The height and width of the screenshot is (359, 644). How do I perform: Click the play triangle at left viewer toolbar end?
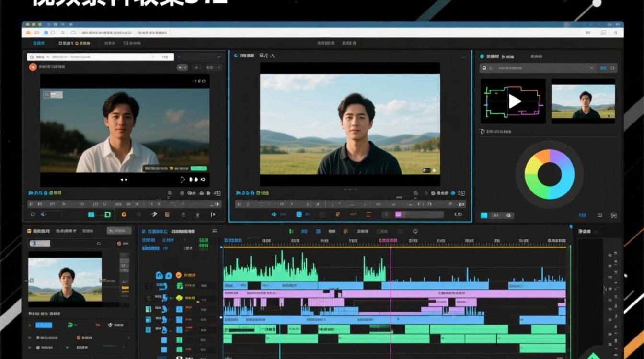[213, 215]
